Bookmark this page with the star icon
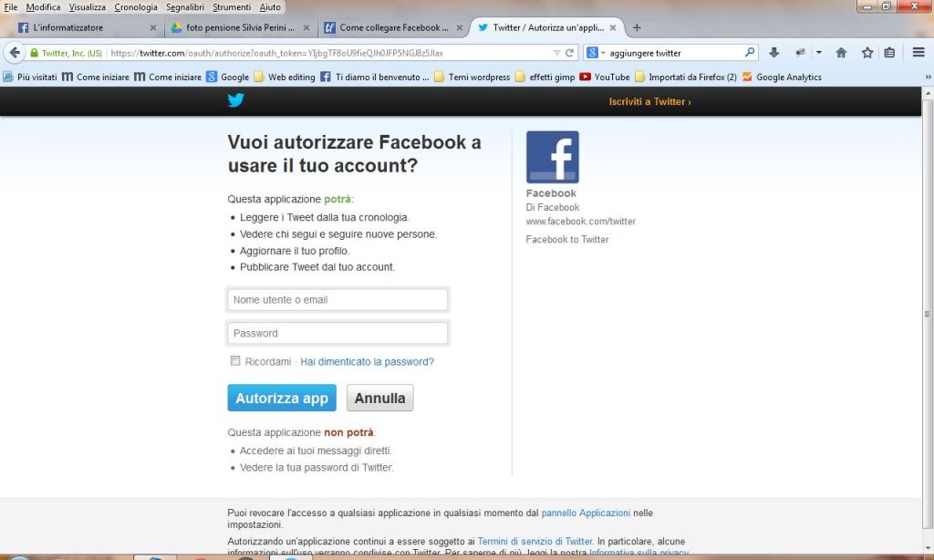Image resolution: width=934 pixels, height=560 pixels. [867, 52]
